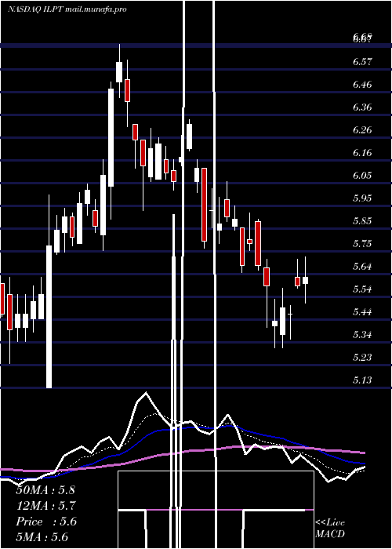Viewport: 392px width, 549px height.
Task: Click the 12MA : 5.7 readout
Action: 45,506
